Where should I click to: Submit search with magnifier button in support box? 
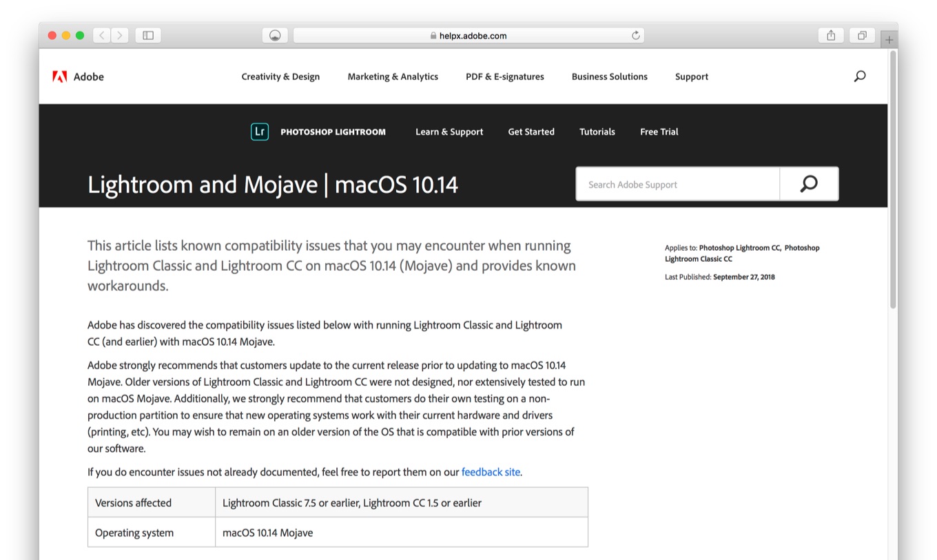809,184
